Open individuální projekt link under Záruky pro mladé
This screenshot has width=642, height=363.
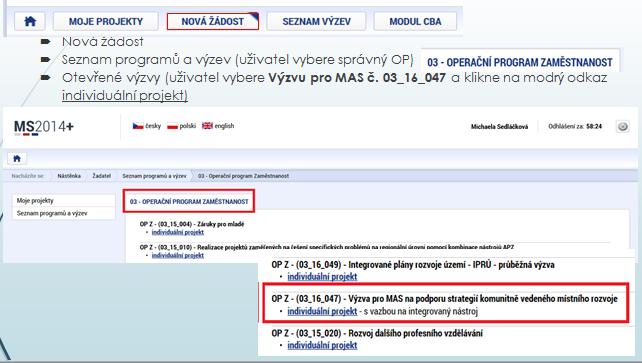point(178,232)
